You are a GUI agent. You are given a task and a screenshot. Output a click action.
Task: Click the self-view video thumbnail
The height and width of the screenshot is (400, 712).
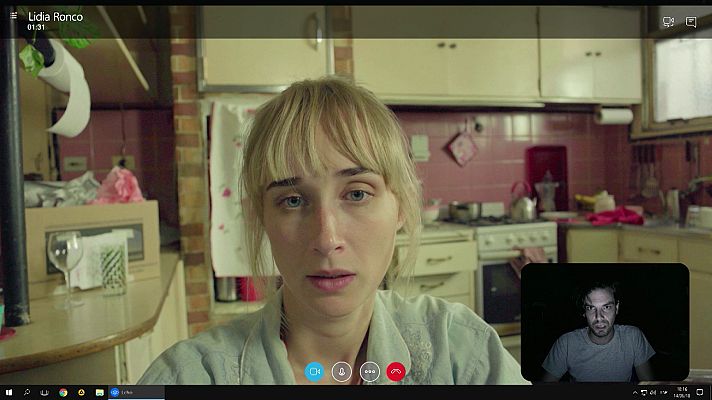604,322
